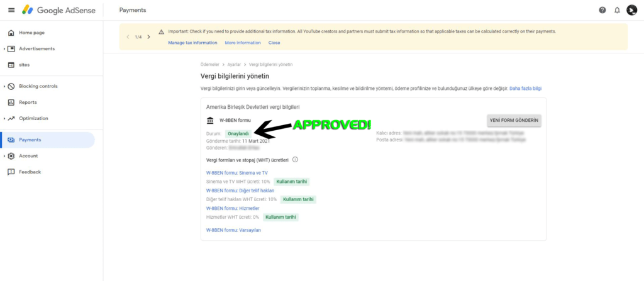Close the tax notice banner
Screen dimensions: 644x281
pyautogui.click(x=274, y=43)
